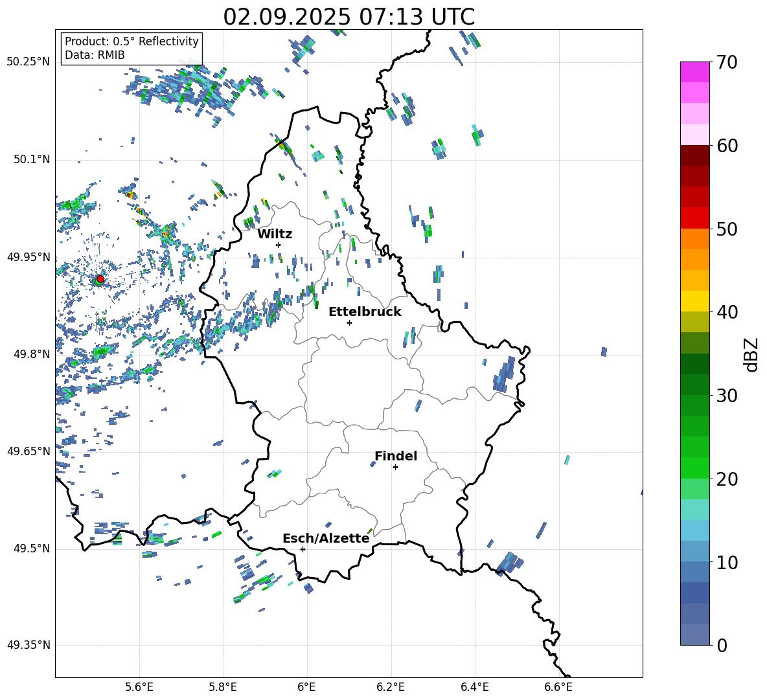The height and width of the screenshot is (700, 767).
Task: Click the 50 colorbar tick label
Action: click(727, 229)
